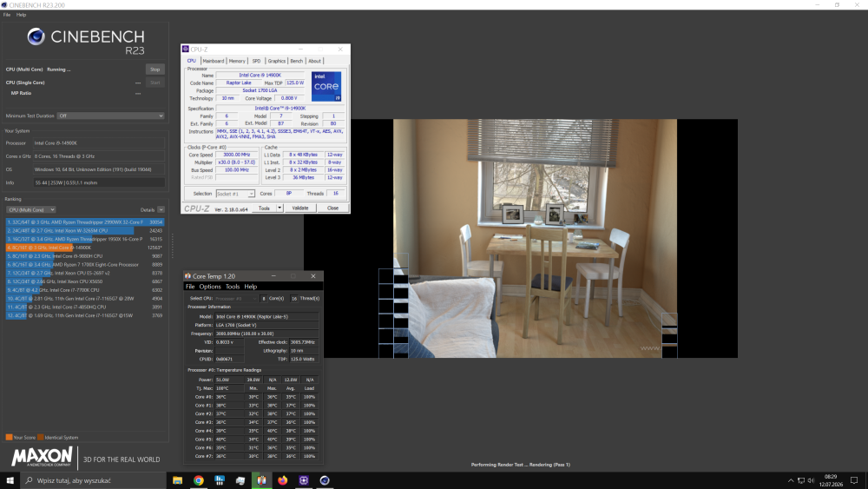Click Validate in CPU-Z
Viewport: 868px width, 489px height.
click(300, 208)
